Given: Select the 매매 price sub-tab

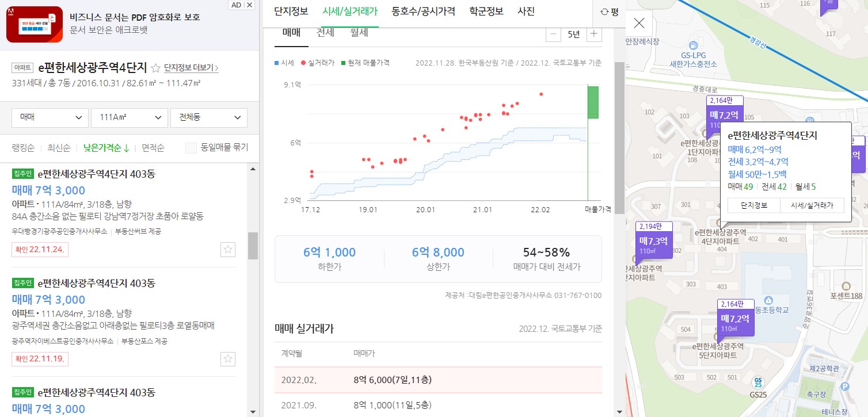Looking at the screenshot, I should pyautogui.click(x=291, y=32).
